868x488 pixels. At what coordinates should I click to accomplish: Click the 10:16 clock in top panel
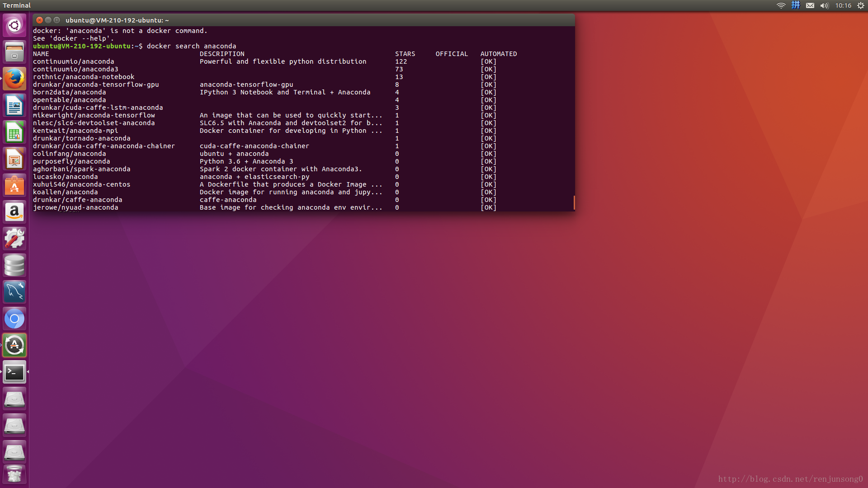pyautogui.click(x=843, y=5)
